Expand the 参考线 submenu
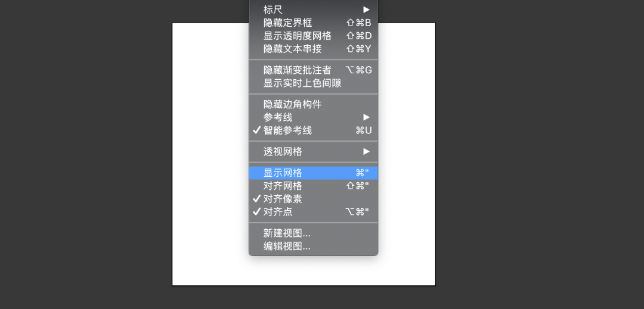 314,117
